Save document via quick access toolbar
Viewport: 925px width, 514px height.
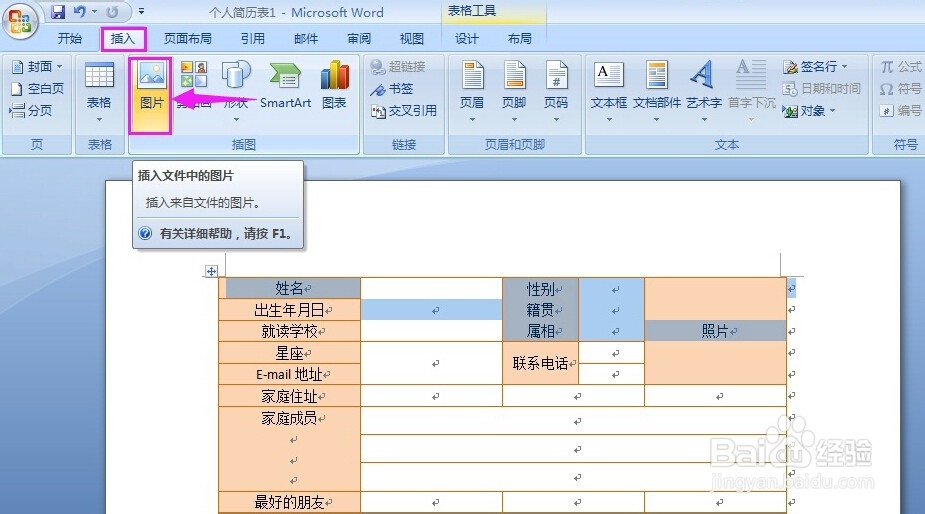pos(58,11)
